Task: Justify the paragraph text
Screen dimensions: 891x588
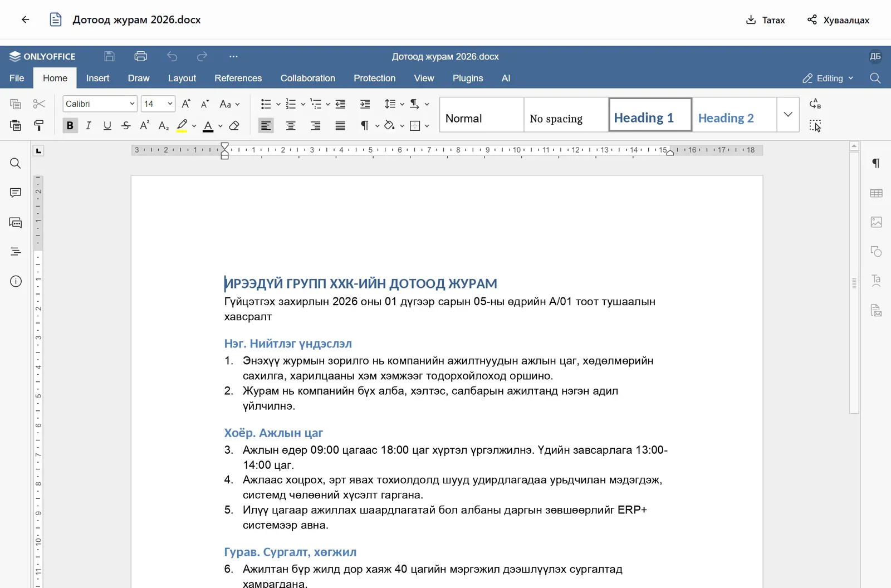Action: coord(340,126)
